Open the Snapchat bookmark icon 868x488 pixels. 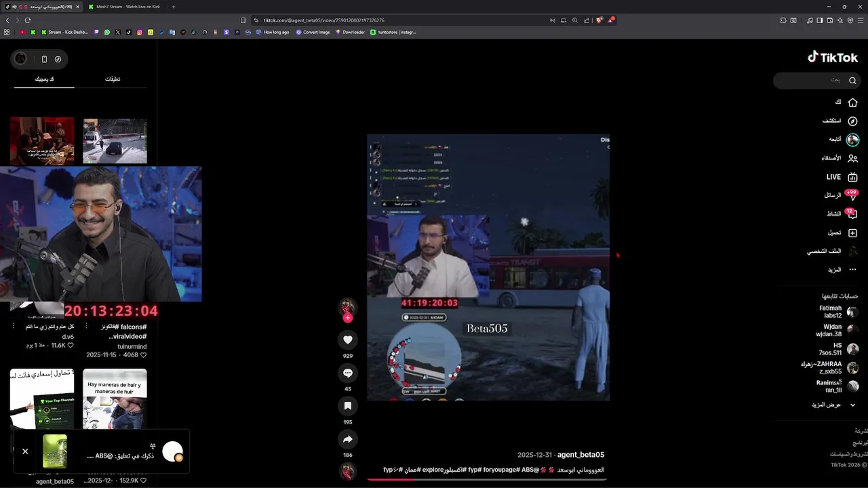tap(151, 32)
